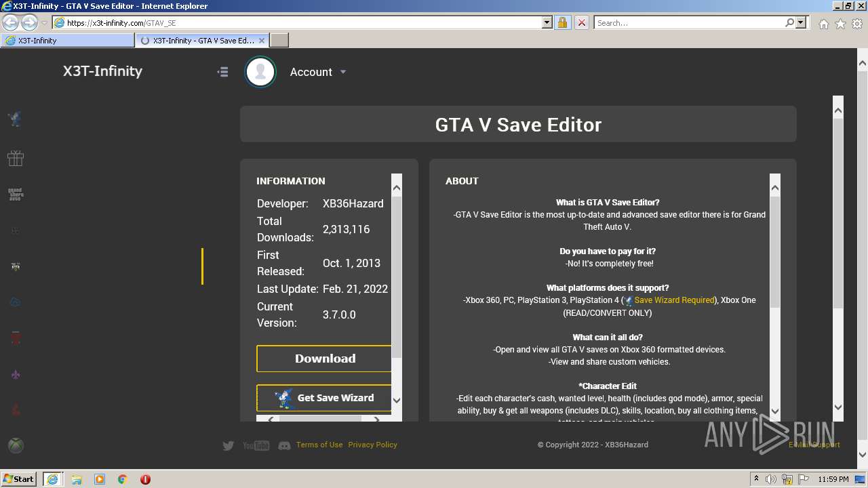
Task: Click the taskbar red Opera-like icon
Action: click(x=145, y=479)
